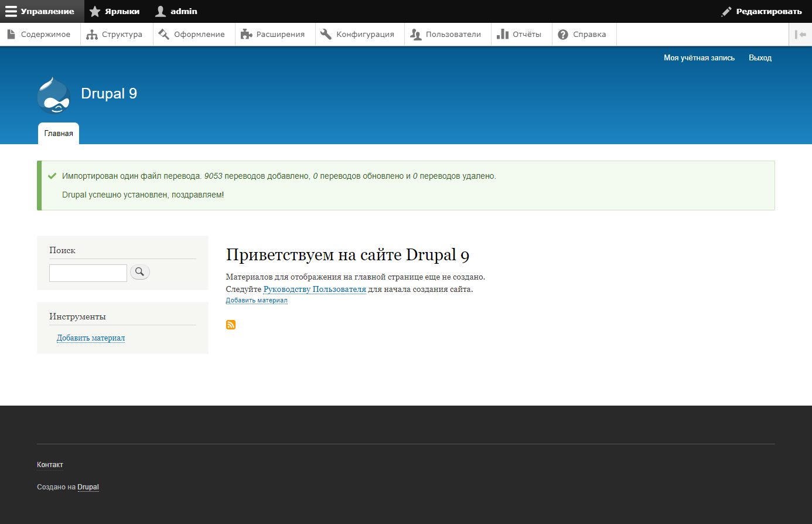Click the Редактировать button
Screen dimensions: 812x524
(x=762, y=11)
